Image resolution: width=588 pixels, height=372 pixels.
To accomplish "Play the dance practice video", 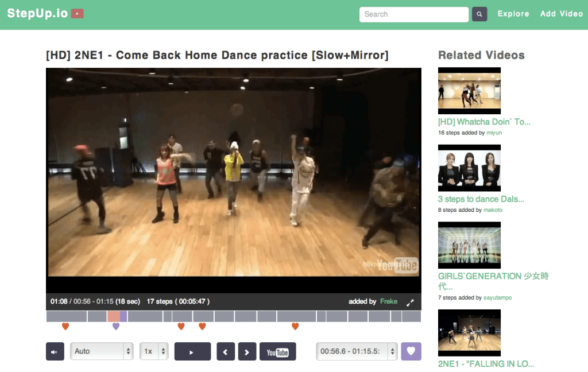I will tap(192, 351).
